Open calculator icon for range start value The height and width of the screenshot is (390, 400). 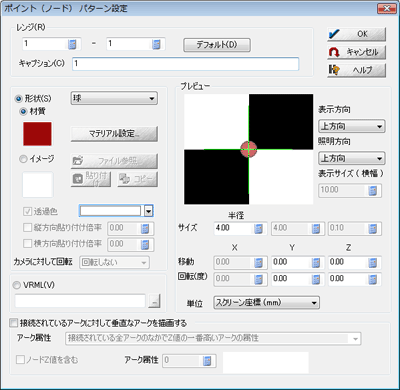(72, 44)
